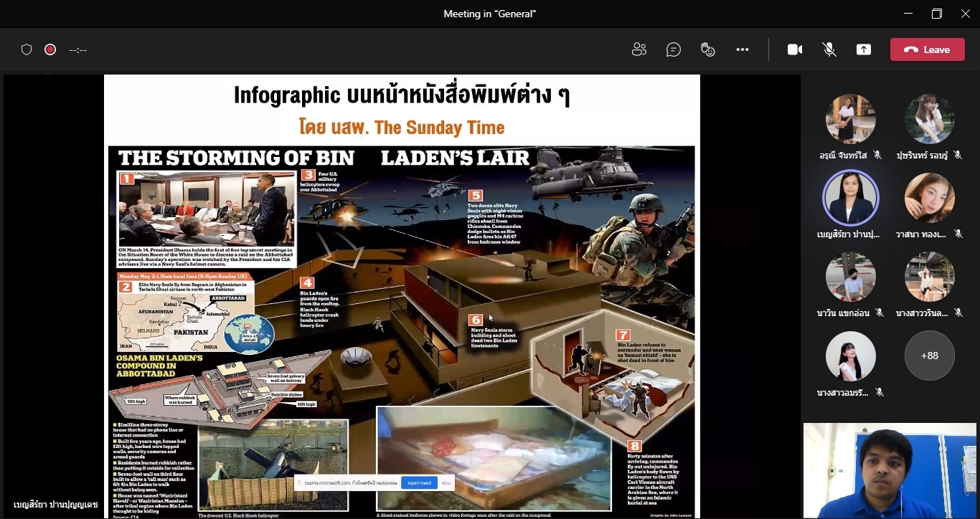Click blue stop-sharing button in shared screen bar
This screenshot has width=980, height=519.
point(418,483)
